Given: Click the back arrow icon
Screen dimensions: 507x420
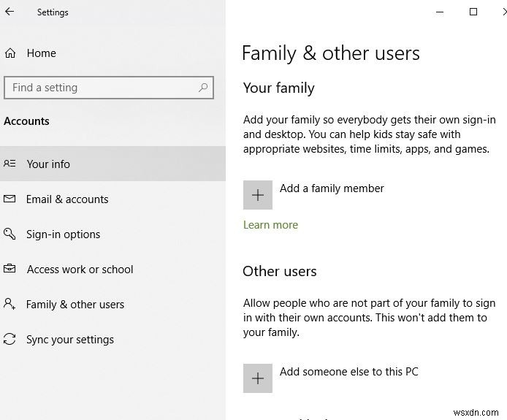Looking at the screenshot, I should coord(9,12).
